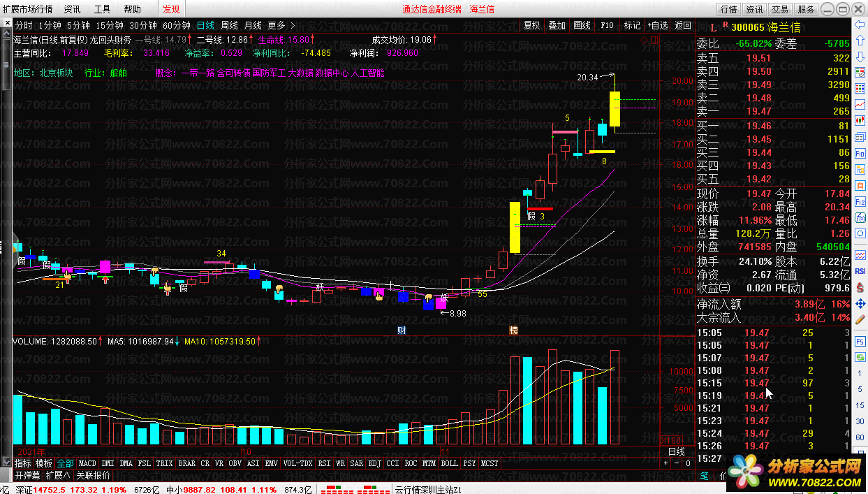Click the 船舶 industry link
Viewport: 868px width, 494px height.
pyautogui.click(x=118, y=73)
